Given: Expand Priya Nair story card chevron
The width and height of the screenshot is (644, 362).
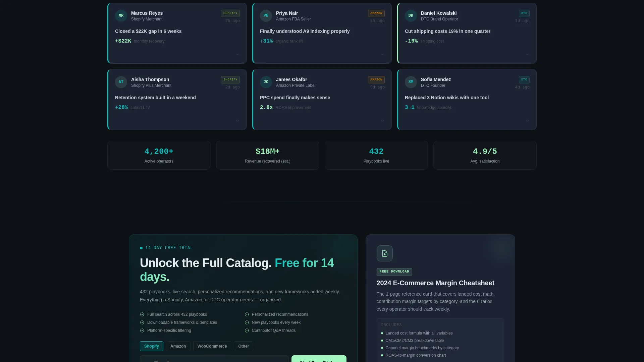Looking at the screenshot, I should tap(382, 54).
